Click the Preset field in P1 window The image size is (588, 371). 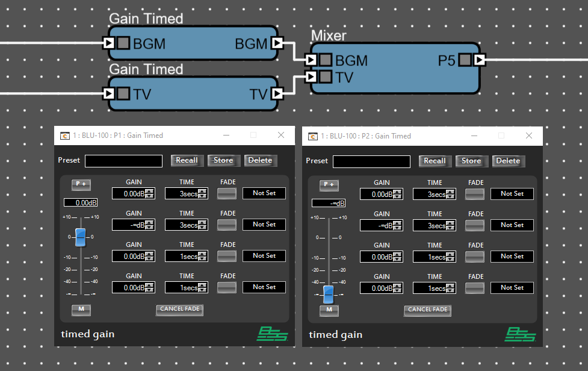click(124, 161)
